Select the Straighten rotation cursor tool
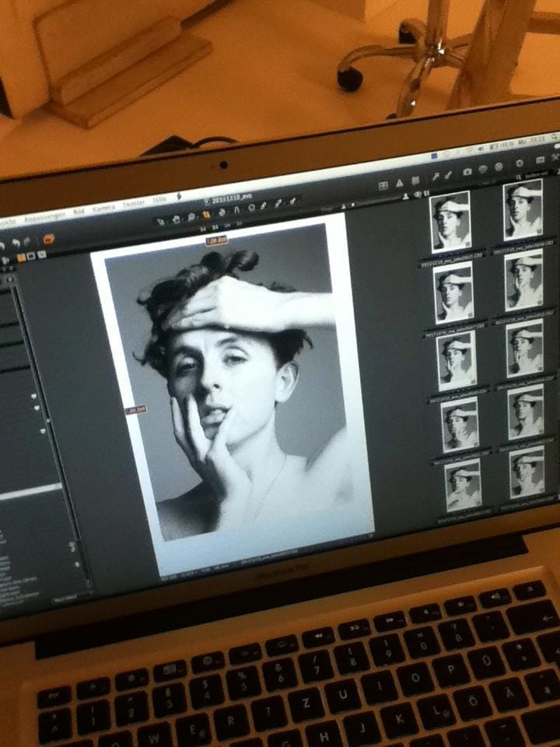The width and height of the screenshot is (560, 747). (222, 212)
